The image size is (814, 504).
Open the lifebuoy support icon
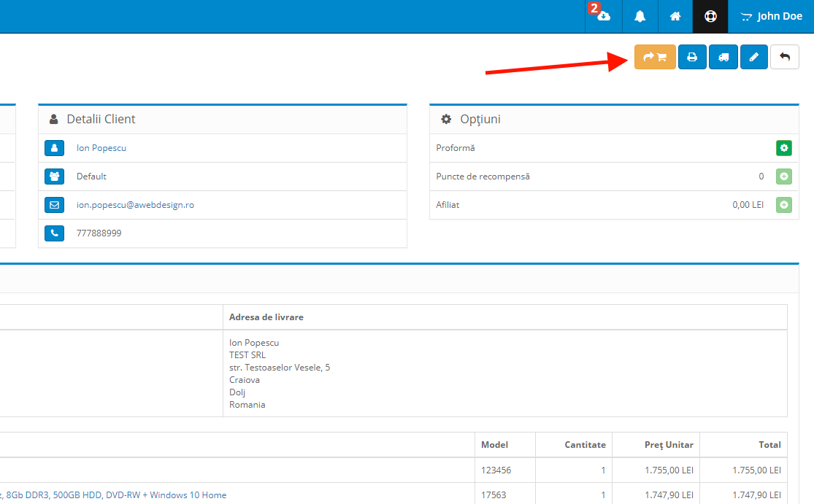pos(710,16)
